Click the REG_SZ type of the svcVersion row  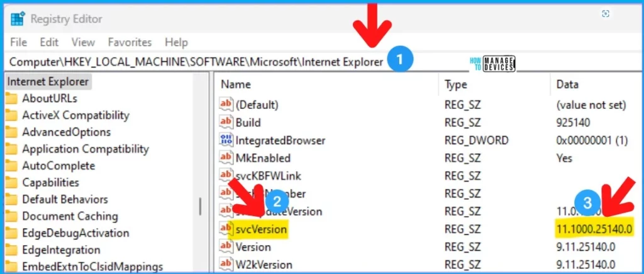point(462,229)
